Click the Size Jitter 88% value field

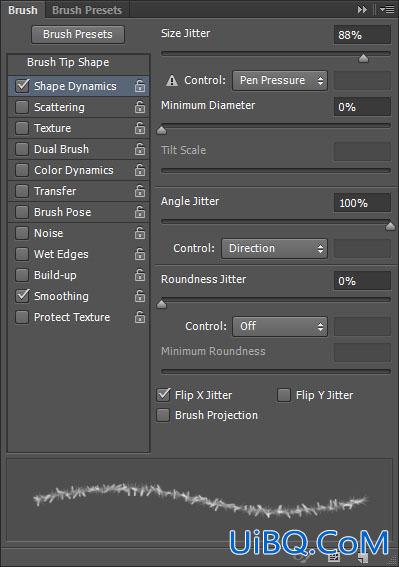362,35
